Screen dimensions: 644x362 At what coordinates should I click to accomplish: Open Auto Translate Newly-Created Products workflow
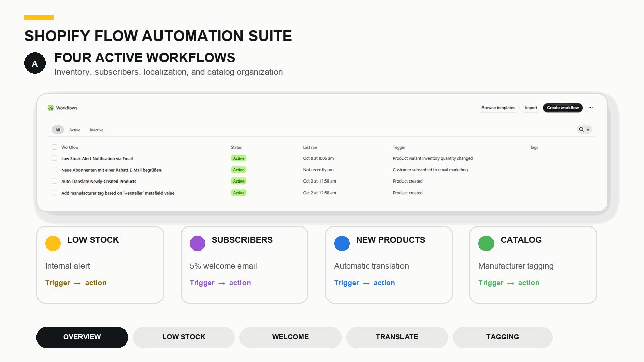coord(99,181)
